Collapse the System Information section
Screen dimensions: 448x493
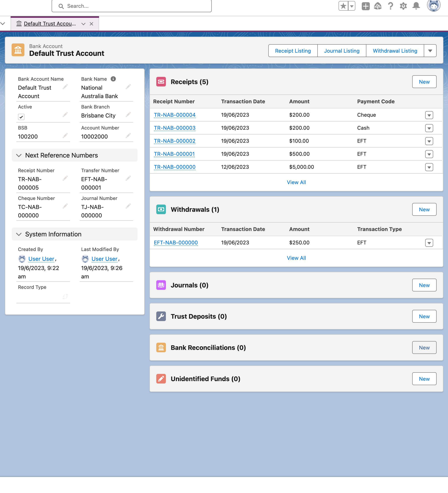19,234
